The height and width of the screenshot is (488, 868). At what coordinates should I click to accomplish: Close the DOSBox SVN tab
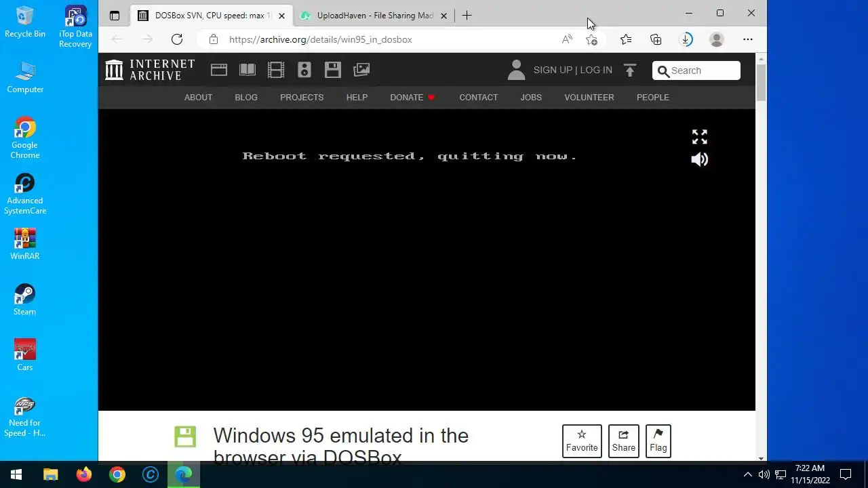tap(281, 16)
